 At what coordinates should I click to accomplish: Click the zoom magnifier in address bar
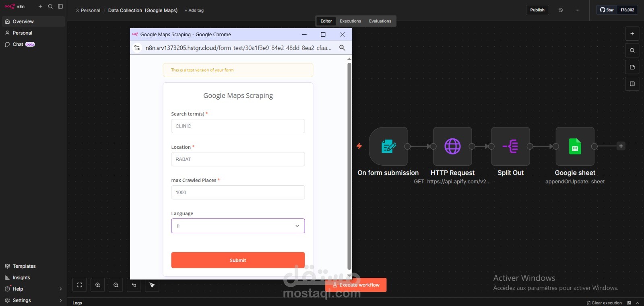[342, 47]
